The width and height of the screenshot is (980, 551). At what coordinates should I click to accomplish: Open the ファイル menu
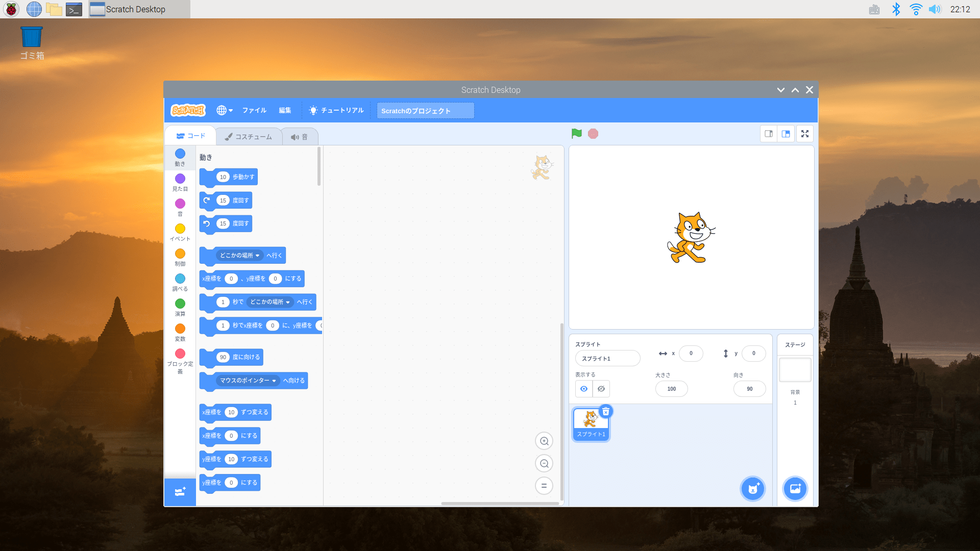click(x=254, y=111)
